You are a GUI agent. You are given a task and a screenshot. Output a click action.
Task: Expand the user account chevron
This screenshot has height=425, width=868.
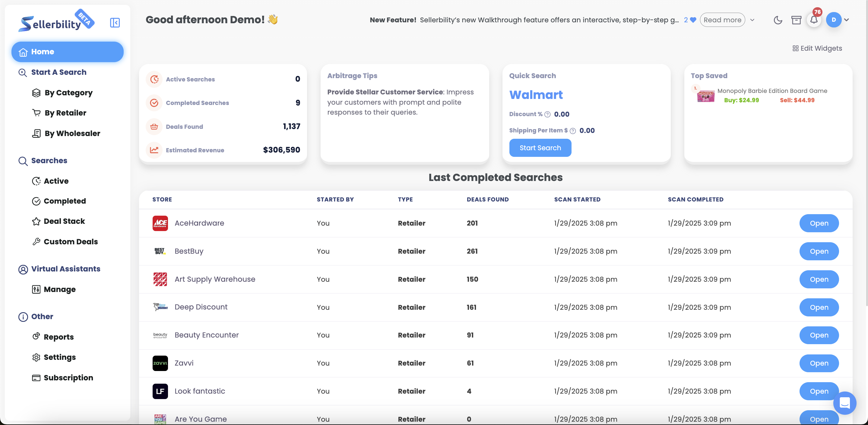(x=846, y=20)
